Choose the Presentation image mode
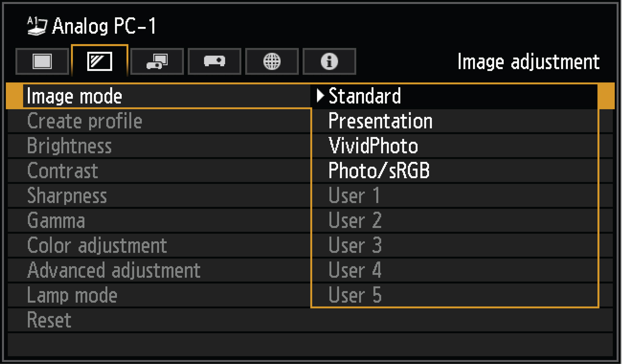The image size is (623, 364). point(380,121)
